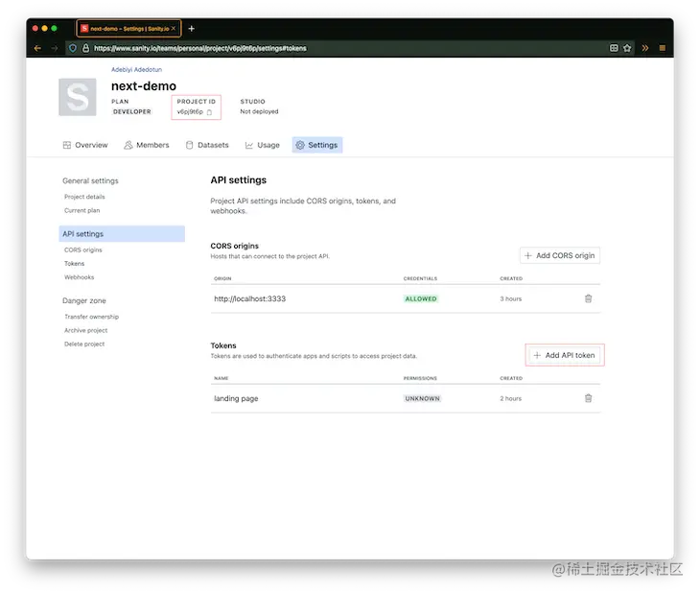
Task: Open the Datasets tab
Action: click(207, 145)
